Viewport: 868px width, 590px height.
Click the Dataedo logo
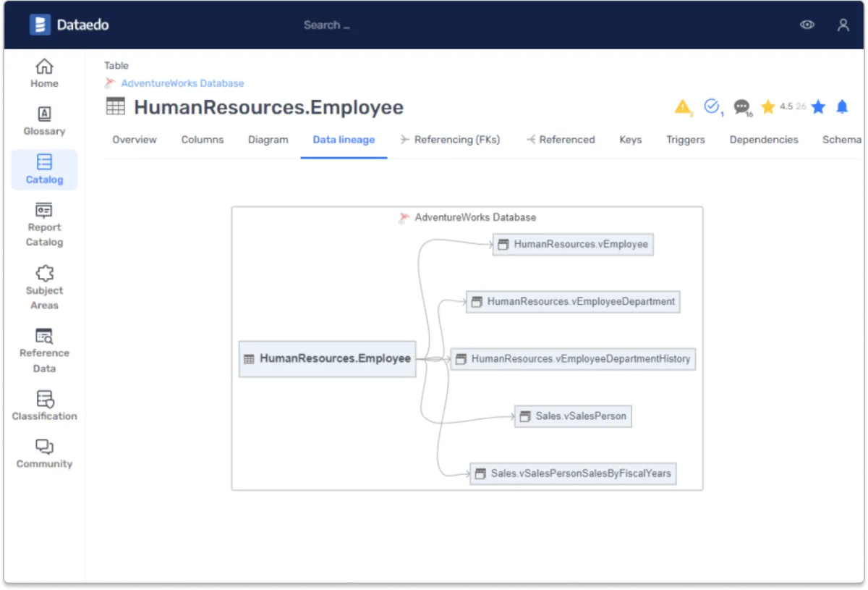pos(69,25)
